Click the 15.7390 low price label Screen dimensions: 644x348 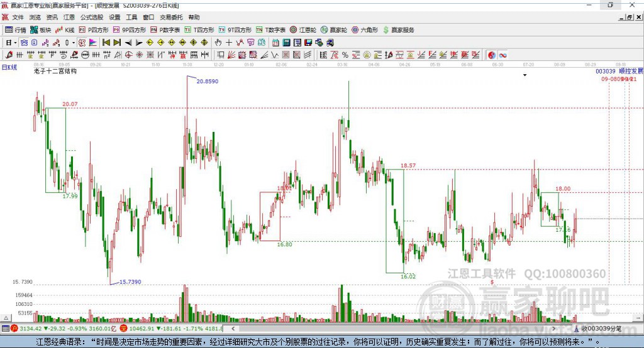click(130, 282)
